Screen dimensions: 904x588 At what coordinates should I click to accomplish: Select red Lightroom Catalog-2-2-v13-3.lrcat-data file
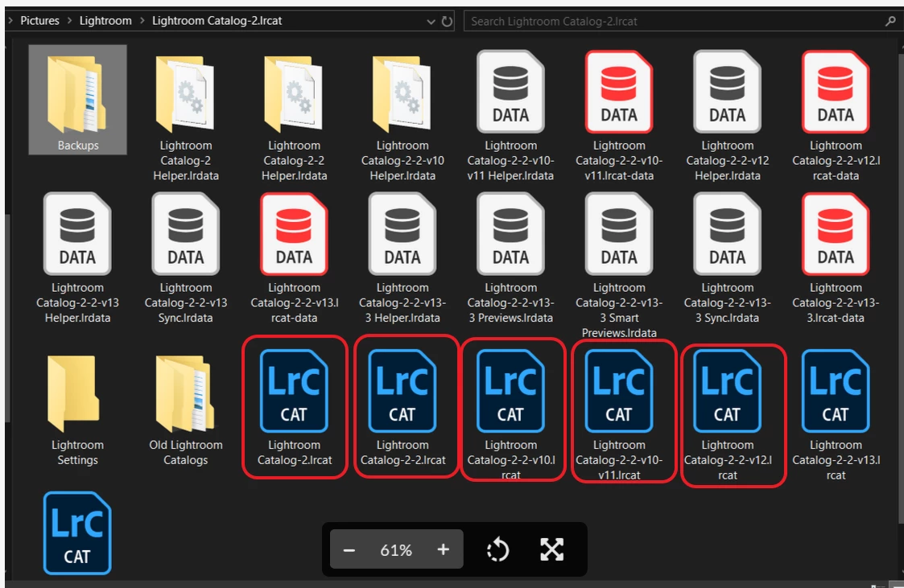pos(836,259)
